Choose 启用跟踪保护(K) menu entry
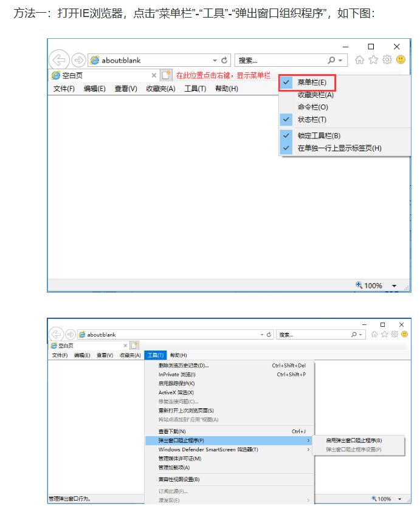The width and height of the screenshot is (420, 520). click(x=229, y=383)
